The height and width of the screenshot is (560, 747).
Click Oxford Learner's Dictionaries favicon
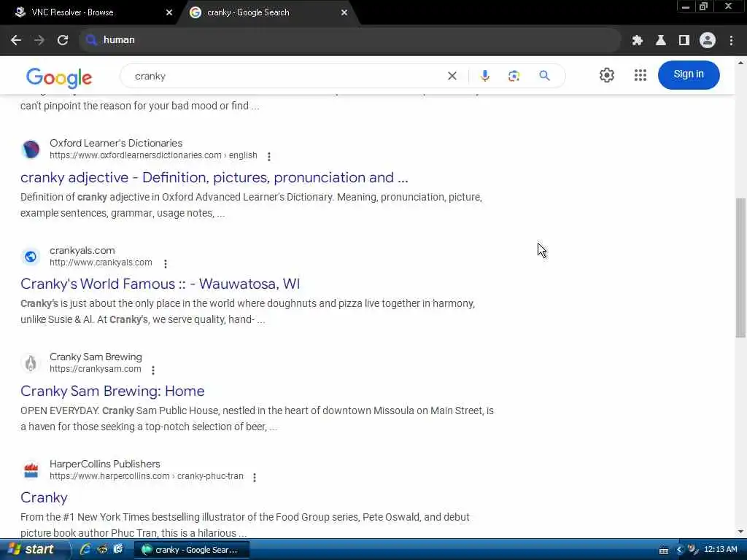31,149
